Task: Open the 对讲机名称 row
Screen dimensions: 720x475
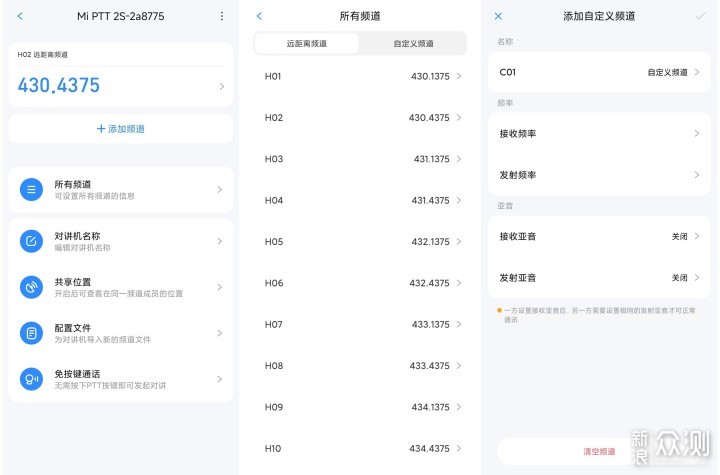Action: pos(121,241)
